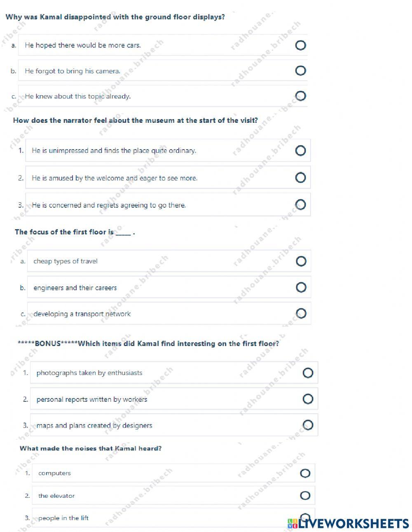Choose 'maps and plans created by designers' radio
The height and width of the screenshot is (532, 412).
(x=308, y=424)
